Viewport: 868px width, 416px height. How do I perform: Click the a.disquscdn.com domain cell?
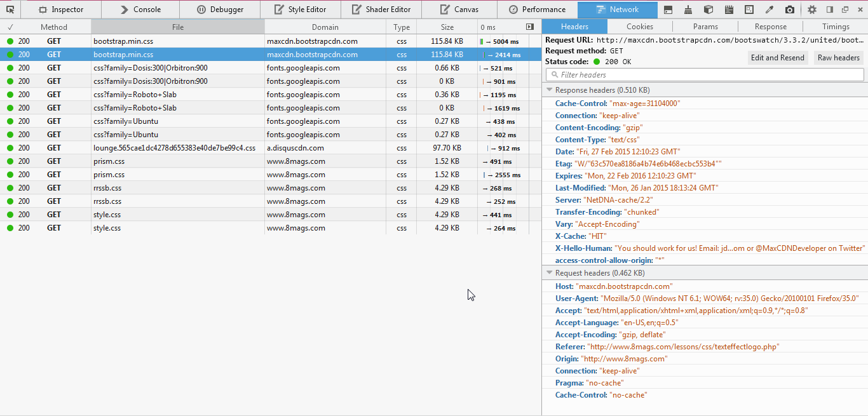[325, 148]
